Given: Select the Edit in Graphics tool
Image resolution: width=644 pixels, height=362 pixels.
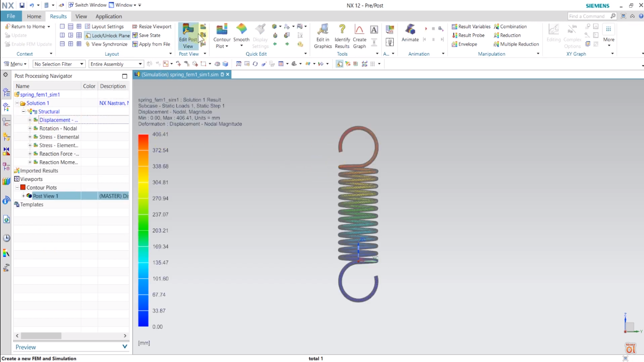Looking at the screenshot, I should click(x=322, y=35).
